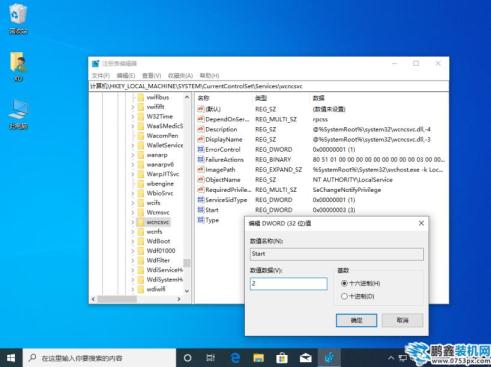Confirm the DWORD edit with the OK button

[x=356, y=320]
